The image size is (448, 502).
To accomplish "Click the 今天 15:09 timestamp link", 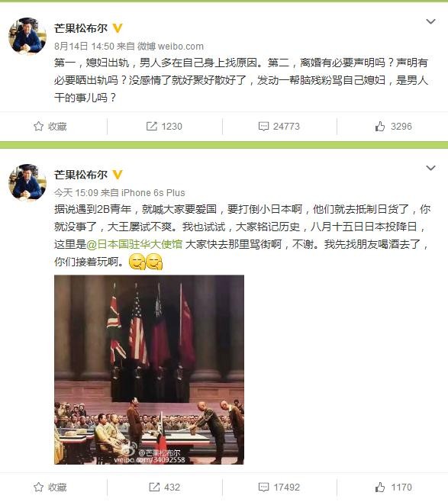I will click(76, 193).
